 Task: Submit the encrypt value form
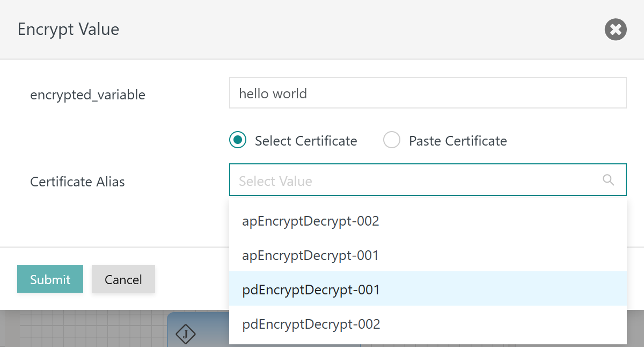pyautogui.click(x=50, y=279)
